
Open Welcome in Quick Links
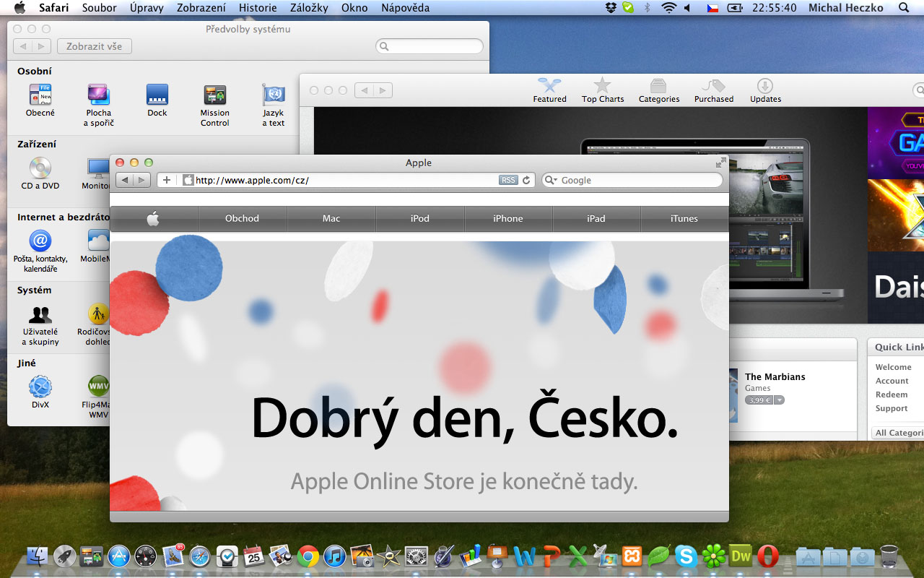point(893,367)
